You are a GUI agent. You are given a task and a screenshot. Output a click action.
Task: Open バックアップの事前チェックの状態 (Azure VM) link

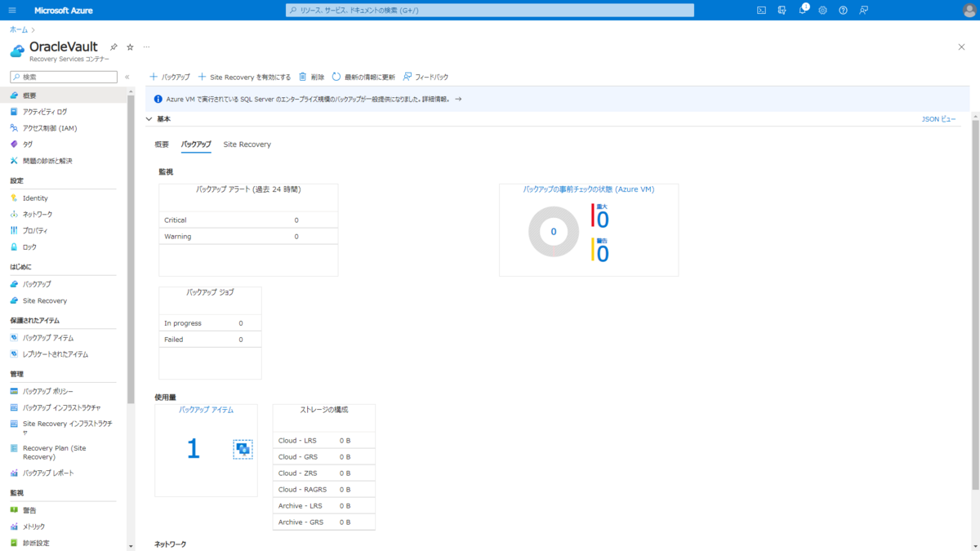coord(589,189)
